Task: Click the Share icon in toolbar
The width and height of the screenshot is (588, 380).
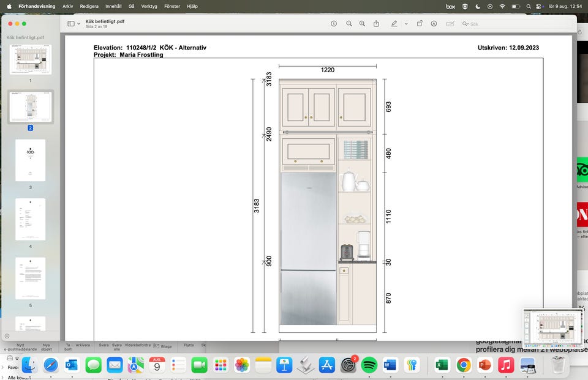Action: click(377, 23)
